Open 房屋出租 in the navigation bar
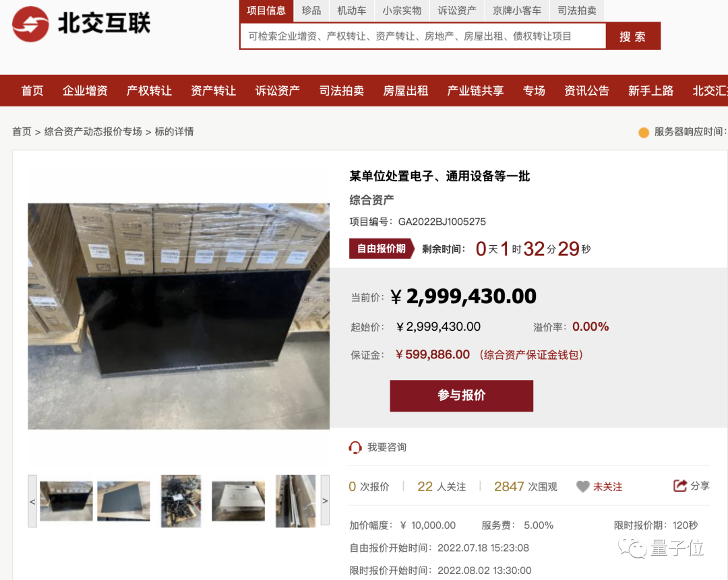 click(405, 90)
